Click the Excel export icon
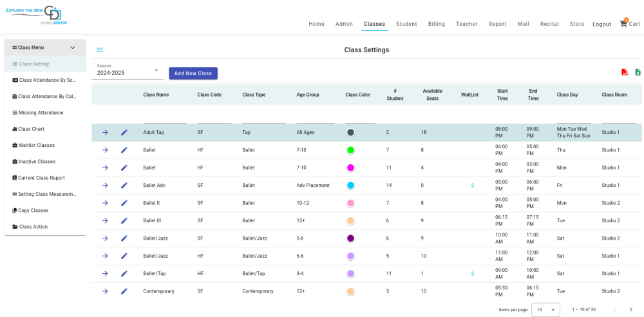Screen dimensions: 644x317 [x=638, y=73]
